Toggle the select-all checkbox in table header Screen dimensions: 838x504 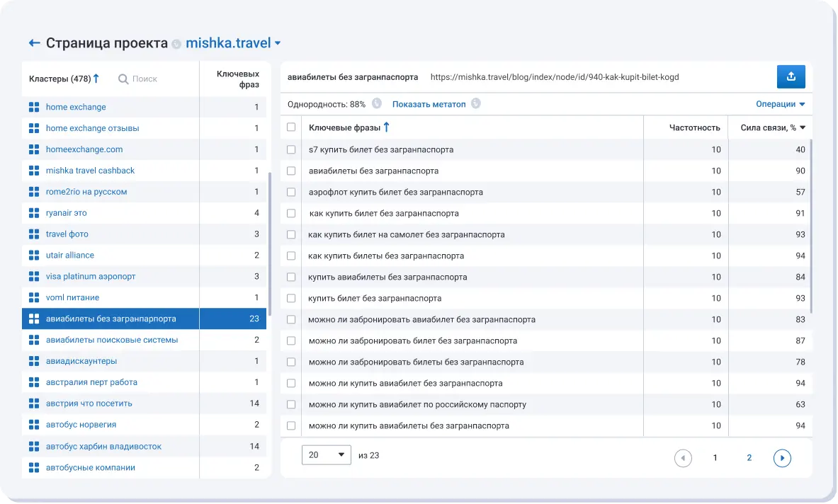pos(291,127)
